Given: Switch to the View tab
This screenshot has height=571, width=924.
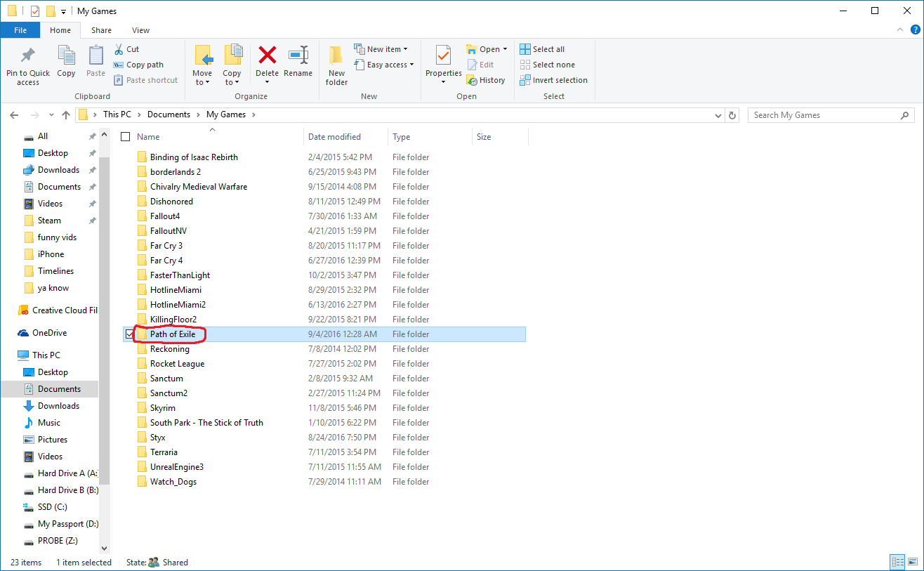Looking at the screenshot, I should click(x=141, y=30).
